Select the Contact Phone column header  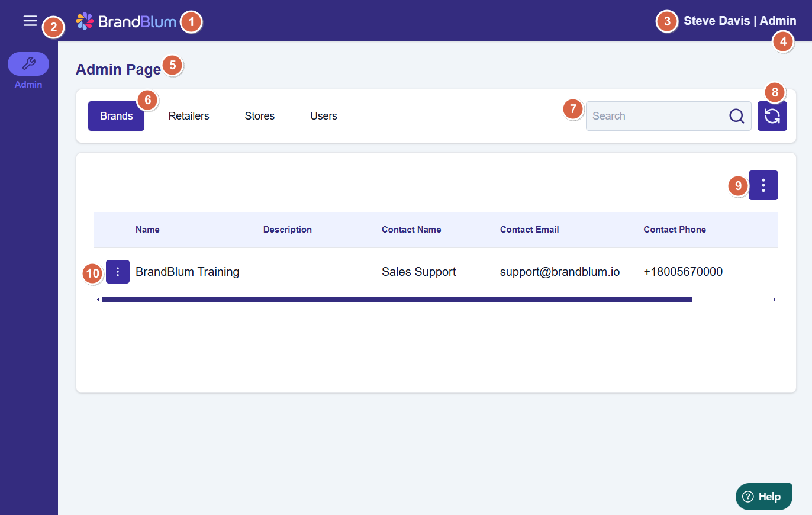(674, 230)
